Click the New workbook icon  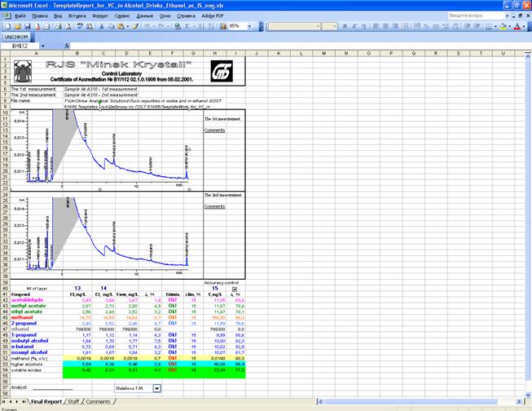8,26
